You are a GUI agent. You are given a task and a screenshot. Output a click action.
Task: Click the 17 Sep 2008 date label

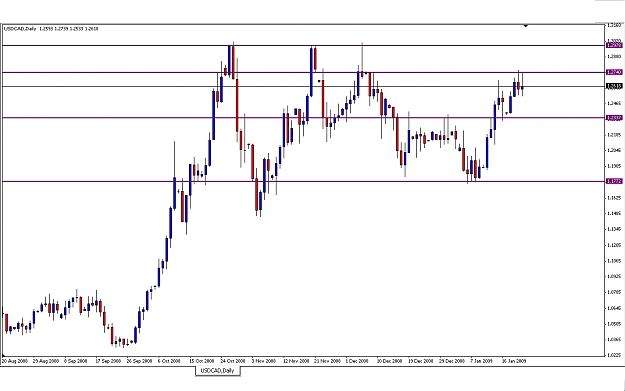tap(108, 361)
